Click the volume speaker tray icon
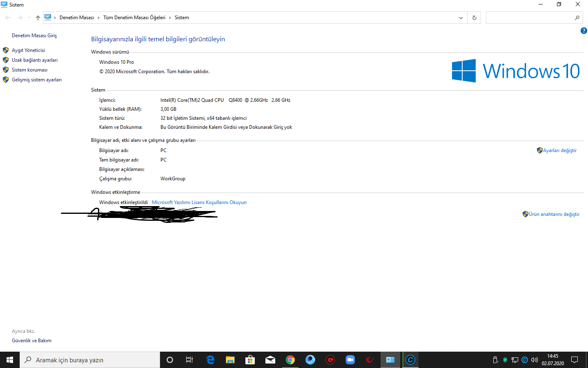Viewport: 588px width, 368px height. (x=535, y=360)
